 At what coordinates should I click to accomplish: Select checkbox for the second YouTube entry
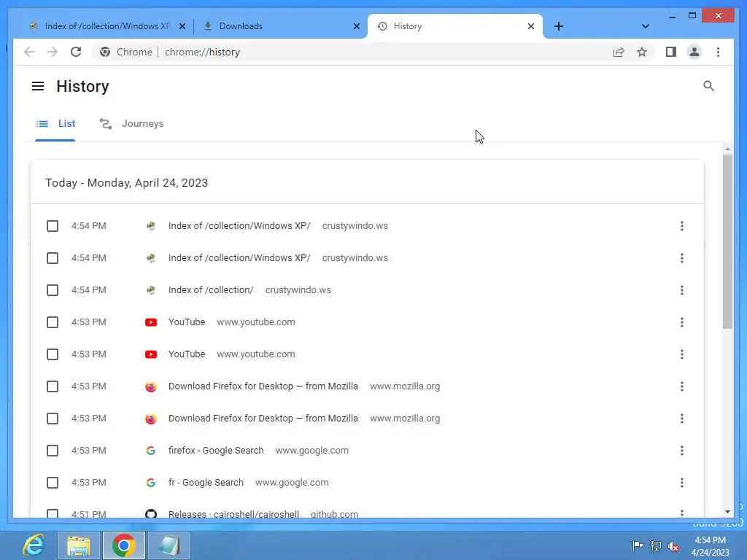pos(53,354)
